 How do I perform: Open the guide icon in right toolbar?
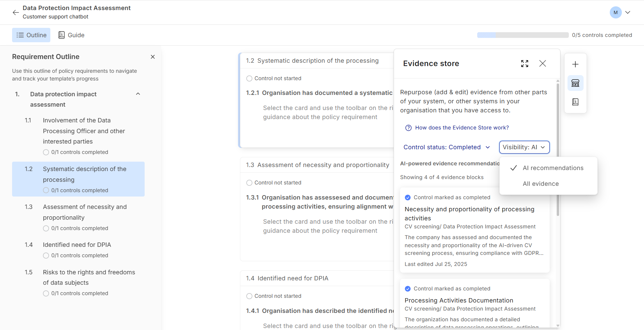(575, 102)
